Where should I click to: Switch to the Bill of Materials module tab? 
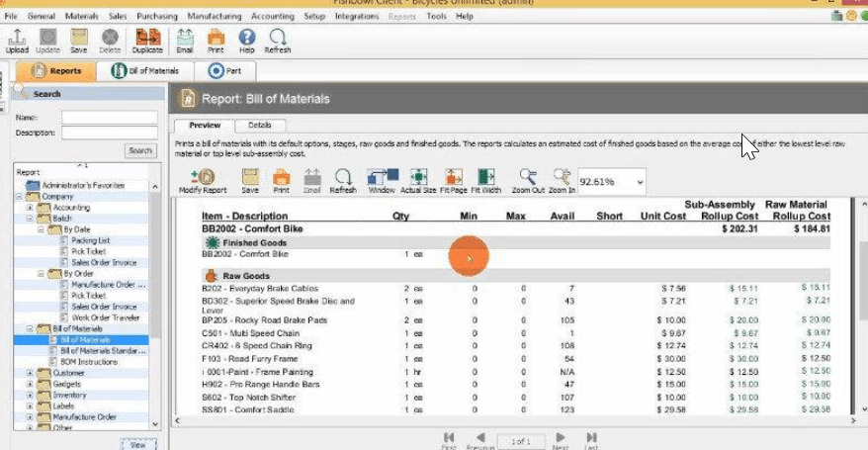(x=145, y=71)
